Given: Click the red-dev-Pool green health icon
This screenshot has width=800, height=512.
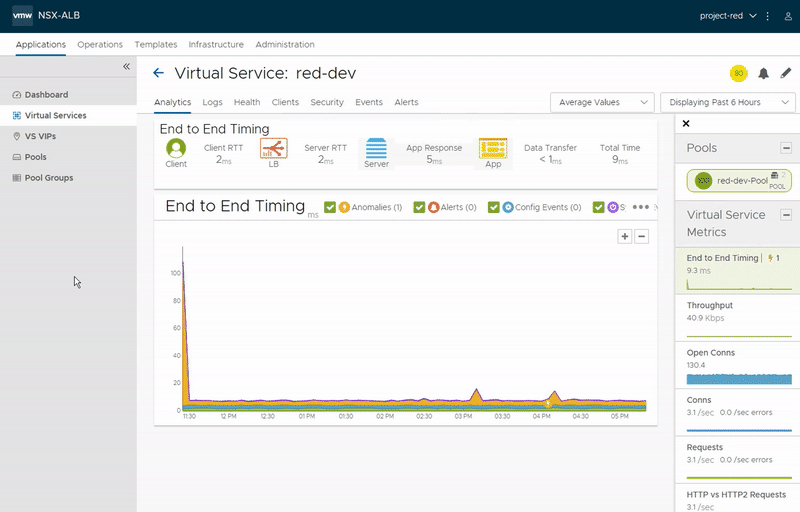Looking at the screenshot, I should click(703, 181).
